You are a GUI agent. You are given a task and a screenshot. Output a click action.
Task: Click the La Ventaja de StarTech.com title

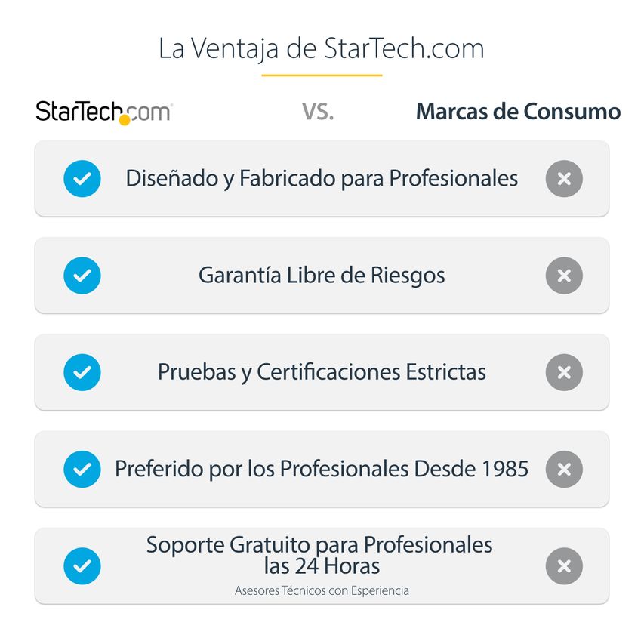coord(322,48)
